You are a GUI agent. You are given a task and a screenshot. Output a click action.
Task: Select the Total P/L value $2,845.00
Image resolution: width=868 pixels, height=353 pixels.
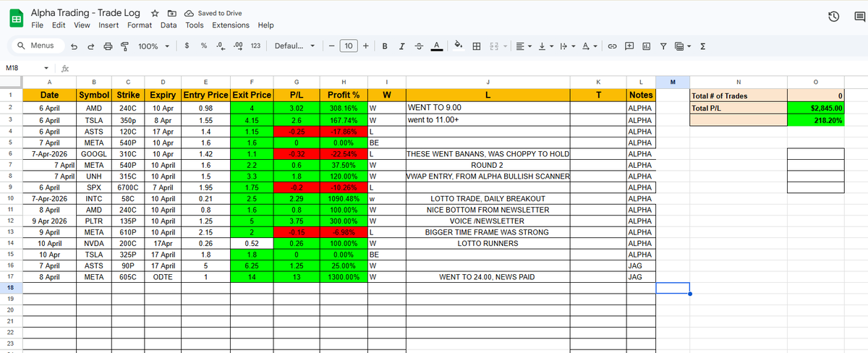point(815,107)
